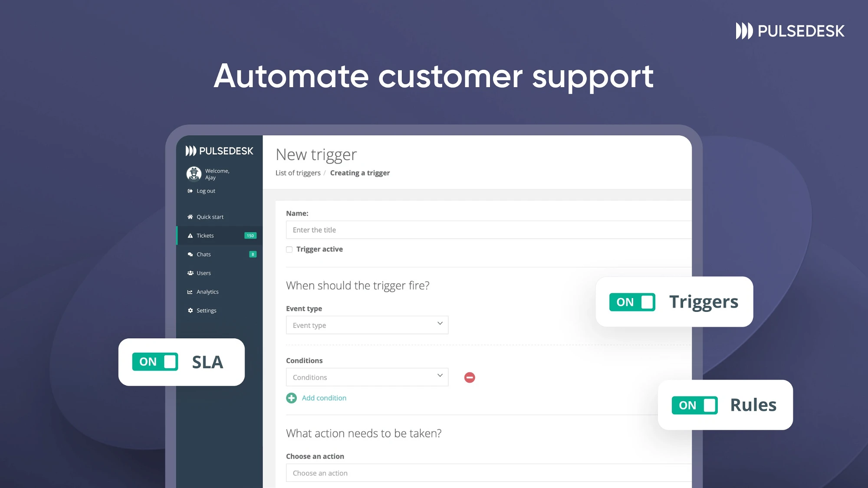Viewport: 868px width, 488px height.
Task: Click the user avatar next to Welcome, Ajay
Action: pyautogui.click(x=194, y=174)
